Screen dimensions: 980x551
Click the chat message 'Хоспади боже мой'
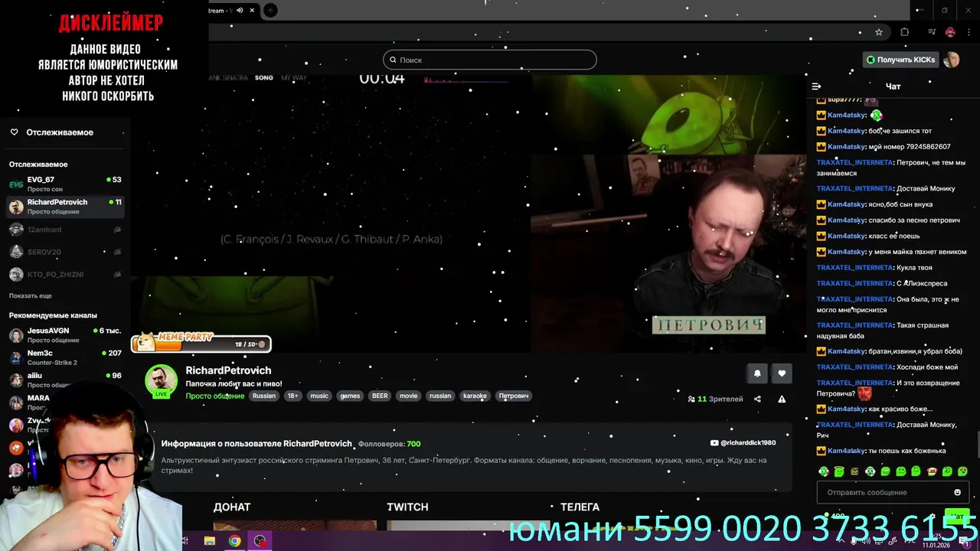tap(927, 367)
